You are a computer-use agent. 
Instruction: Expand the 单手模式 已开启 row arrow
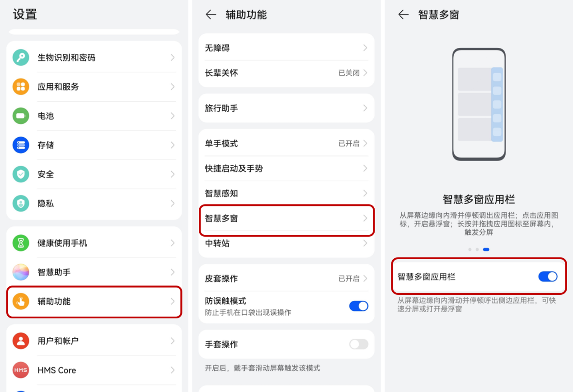(x=365, y=143)
